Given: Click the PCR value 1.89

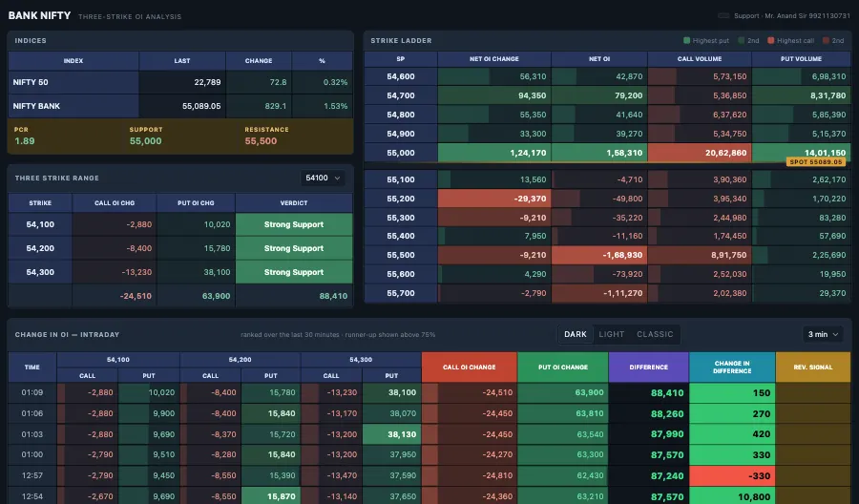Looking at the screenshot, I should [x=24, y=140].
